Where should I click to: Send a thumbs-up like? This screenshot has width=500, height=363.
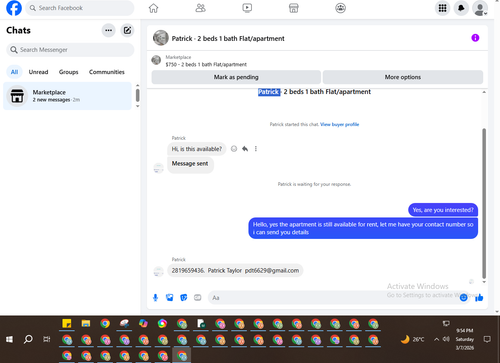[x=479, y=297]
